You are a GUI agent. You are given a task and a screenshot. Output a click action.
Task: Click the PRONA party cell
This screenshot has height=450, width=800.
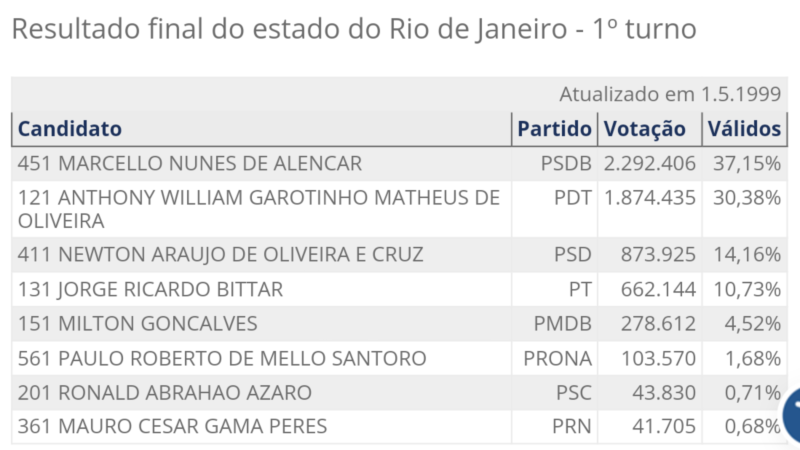point(555,359)
